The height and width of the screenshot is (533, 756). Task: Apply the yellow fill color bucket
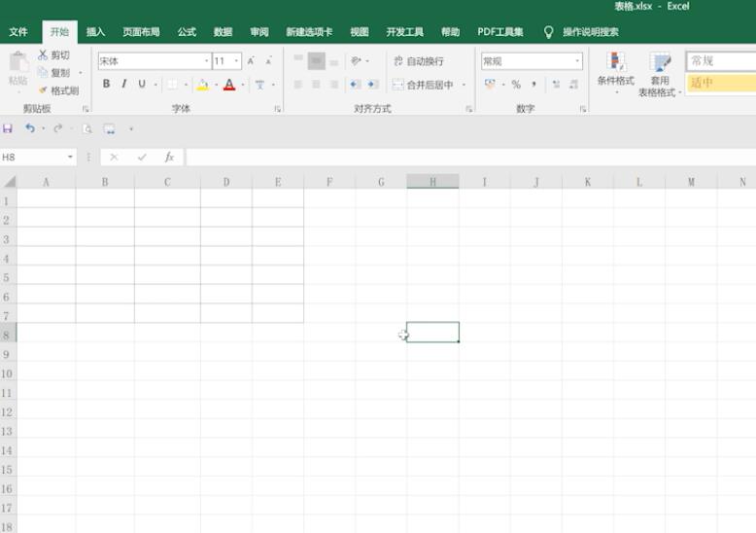203,85
